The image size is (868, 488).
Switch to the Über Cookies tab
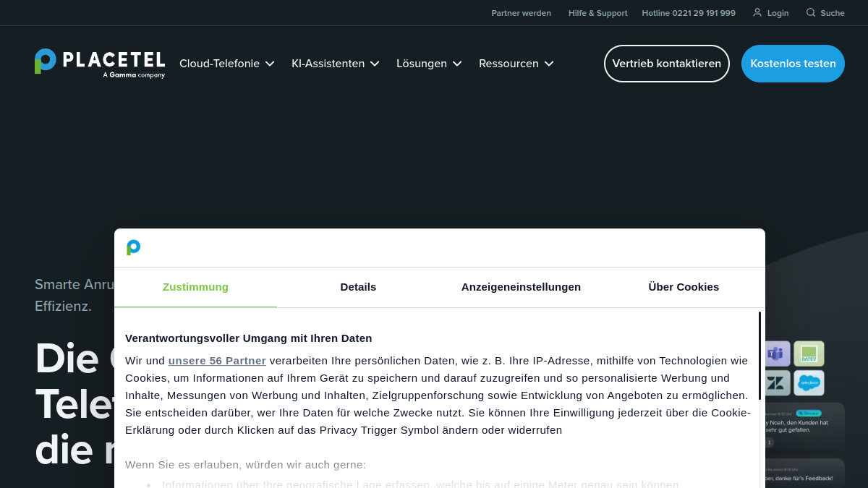[684, 287]
